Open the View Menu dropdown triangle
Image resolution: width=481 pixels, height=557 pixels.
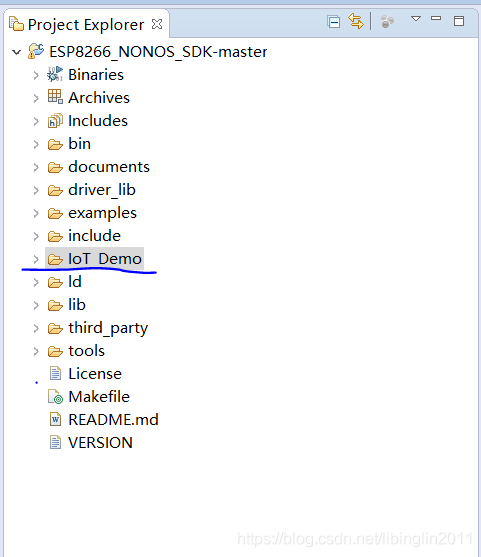[x=416, y=18]
